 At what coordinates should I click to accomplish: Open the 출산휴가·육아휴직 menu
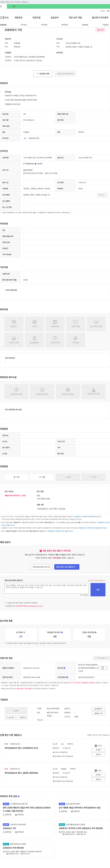point(100,17)
